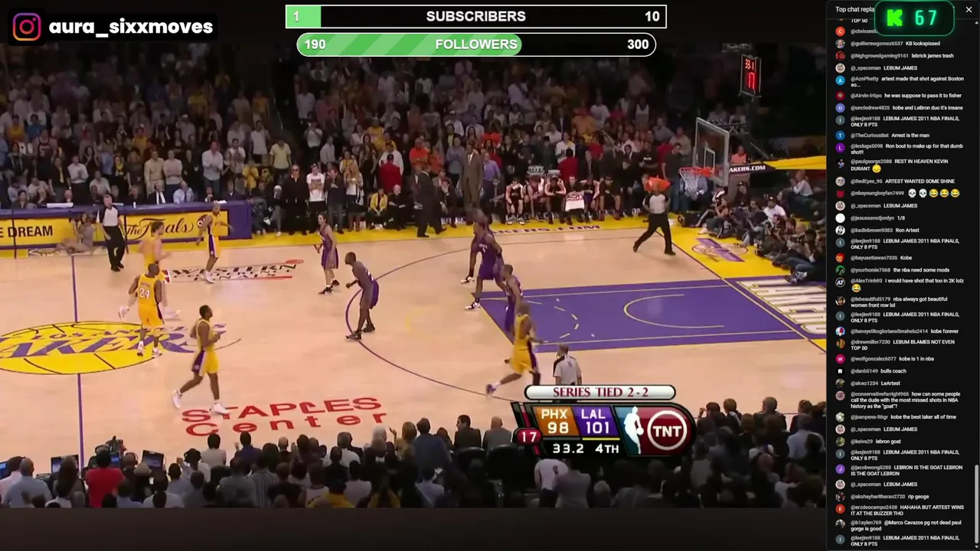
Task: Click @Airvin-lr5po's avatar
Action: (x=840, y=96)
